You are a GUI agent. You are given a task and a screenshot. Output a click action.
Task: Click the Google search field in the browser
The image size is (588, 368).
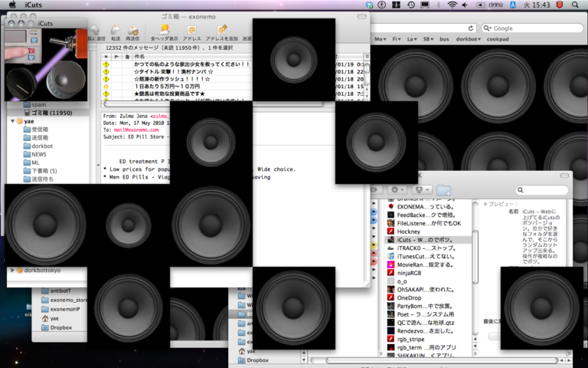[x=532, y=28]
